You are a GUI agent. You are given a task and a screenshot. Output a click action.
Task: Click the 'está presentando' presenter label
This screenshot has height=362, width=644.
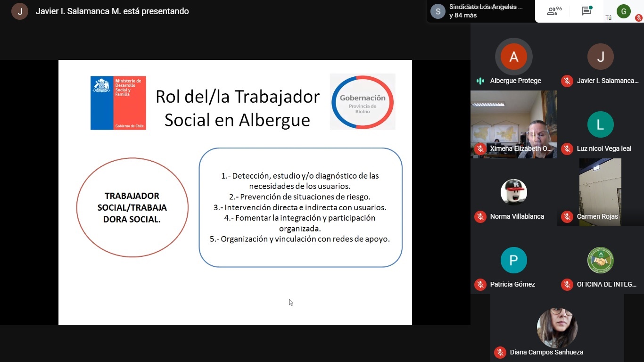click(112, 11)
